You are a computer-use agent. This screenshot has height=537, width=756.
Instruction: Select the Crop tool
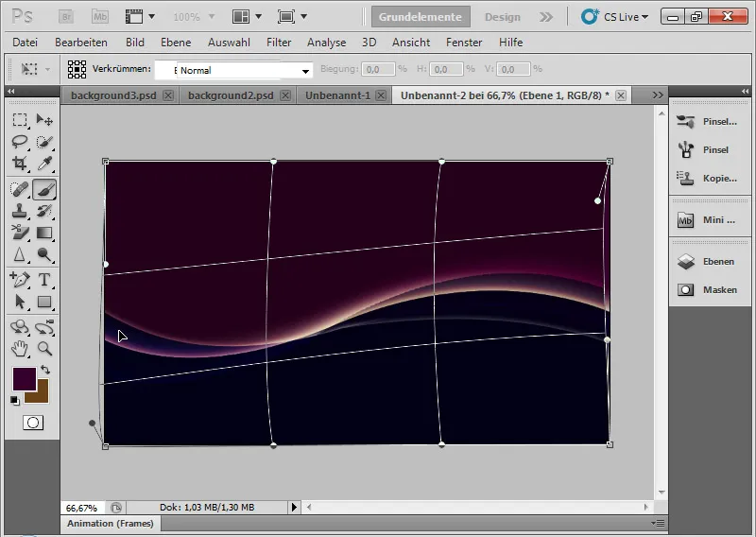(x=20, y=164)
